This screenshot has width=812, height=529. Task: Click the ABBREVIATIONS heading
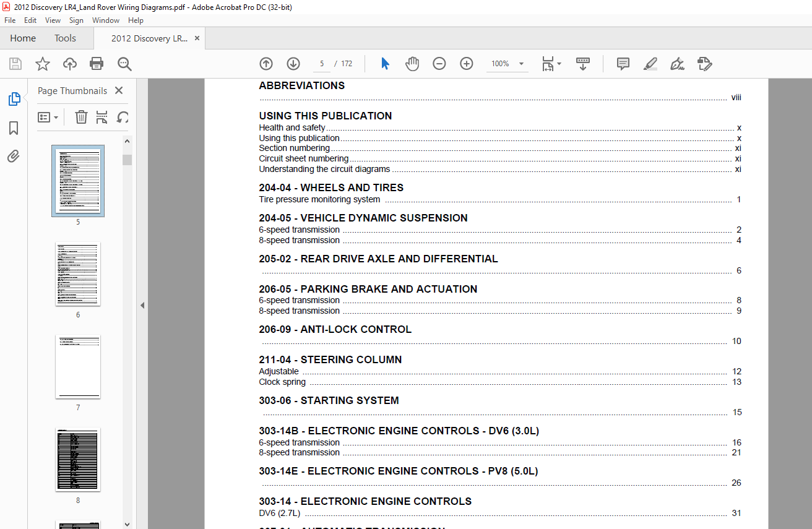coord(302,86)
